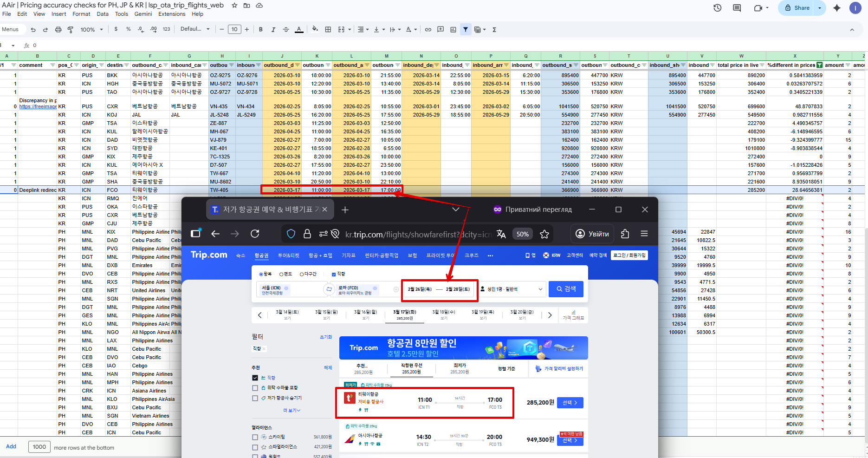The image size is (868, 458).
Task: Insert a comment from the Sheets toolbar
Action: pyautogui.click(x=440, y=30)
